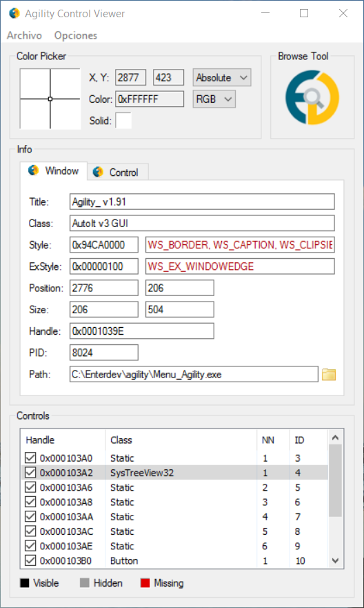The image size is (364, 608).
Task: Click the Path field Menu_Agility.exe
Action: point(194,374)
